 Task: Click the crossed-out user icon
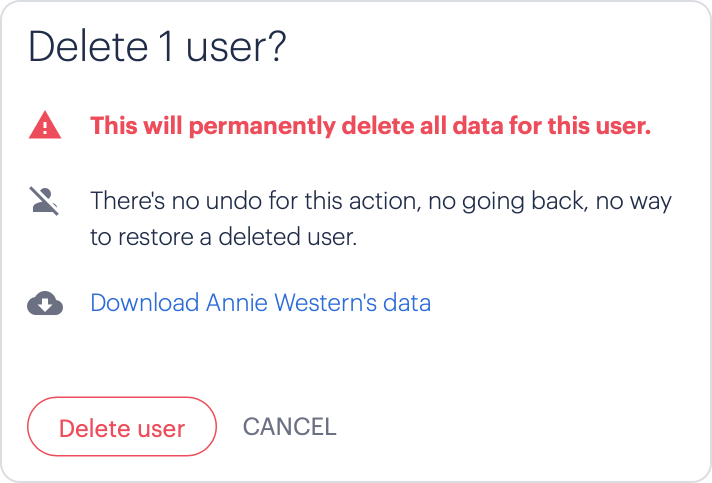[44, 200]
